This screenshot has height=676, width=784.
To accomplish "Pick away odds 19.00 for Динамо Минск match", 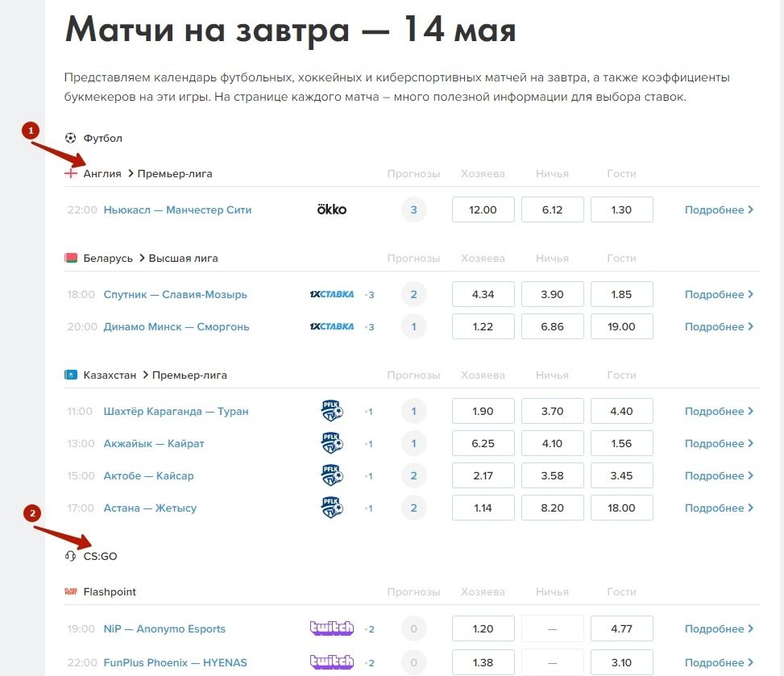I will click(x=621, y=326).
